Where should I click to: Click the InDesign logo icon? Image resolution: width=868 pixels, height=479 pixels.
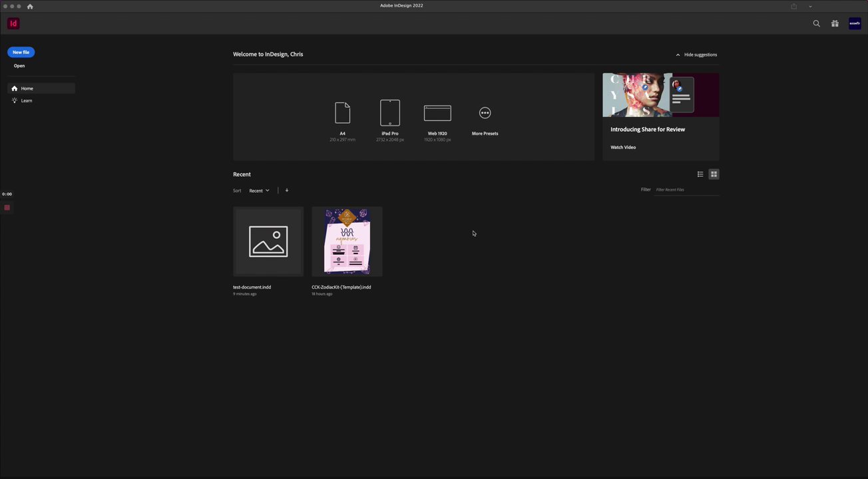tap(13, 23)
